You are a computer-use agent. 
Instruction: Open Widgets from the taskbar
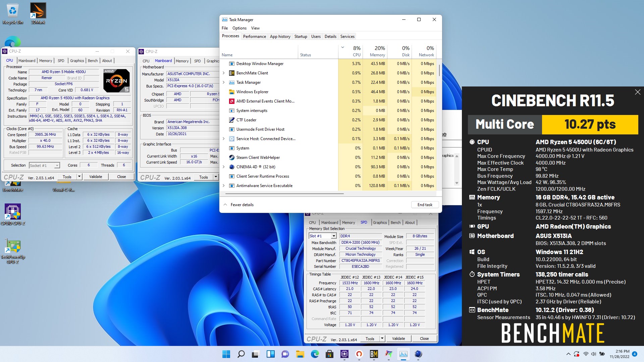tap(270, 354)
